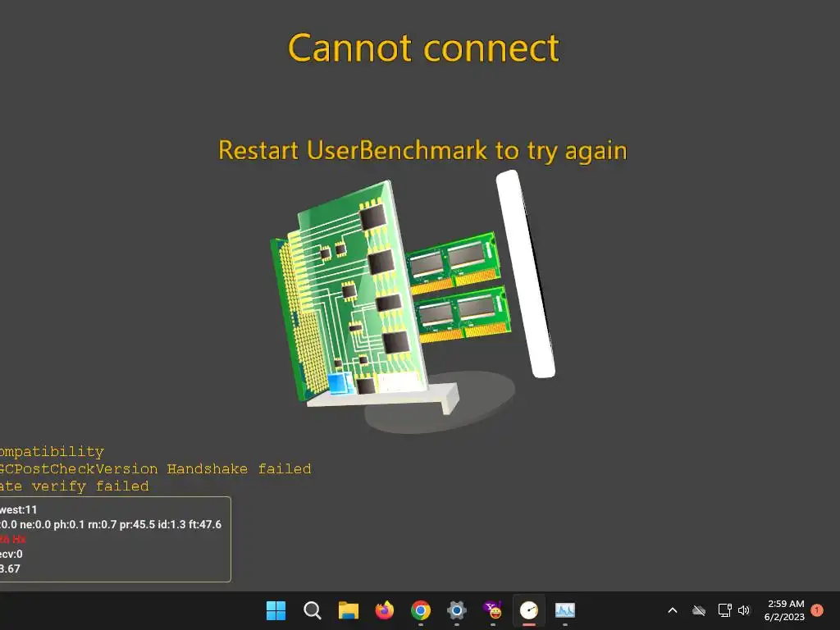840x630 pixels.
Task: Select UserBenchmark speedometer taskbar icon
Action: click(x=529, y=610)
